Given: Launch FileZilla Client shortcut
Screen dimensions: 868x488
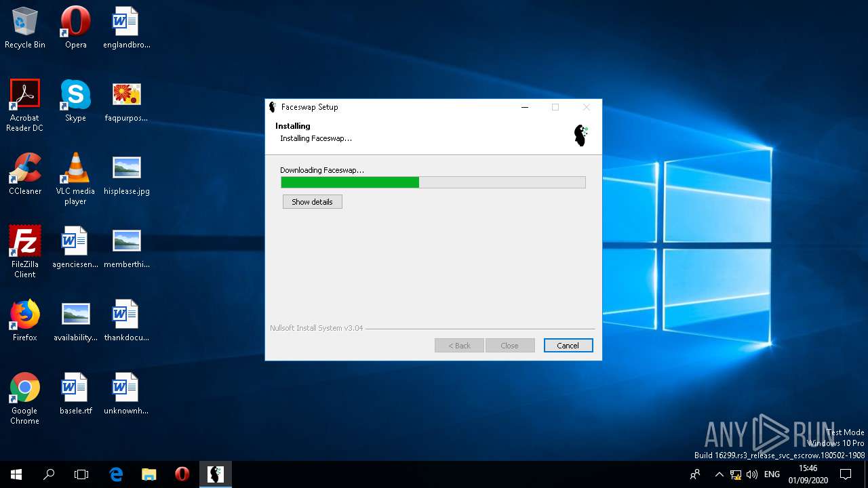Looking at the screenshot, I should click(25, 252).
